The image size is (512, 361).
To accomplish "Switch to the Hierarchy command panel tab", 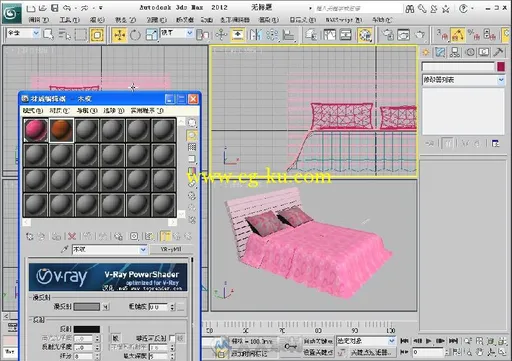I will (x=455, y=52).
